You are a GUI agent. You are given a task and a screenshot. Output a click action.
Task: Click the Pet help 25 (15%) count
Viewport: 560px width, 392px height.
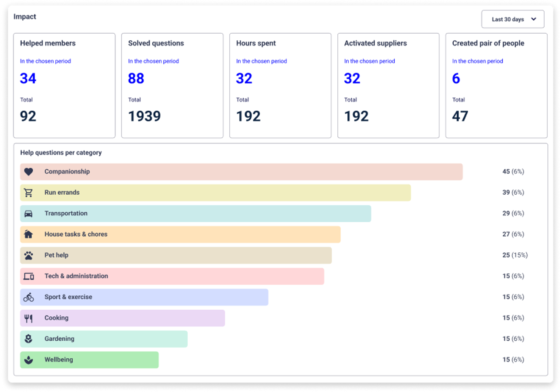click(x=515, y=255)
